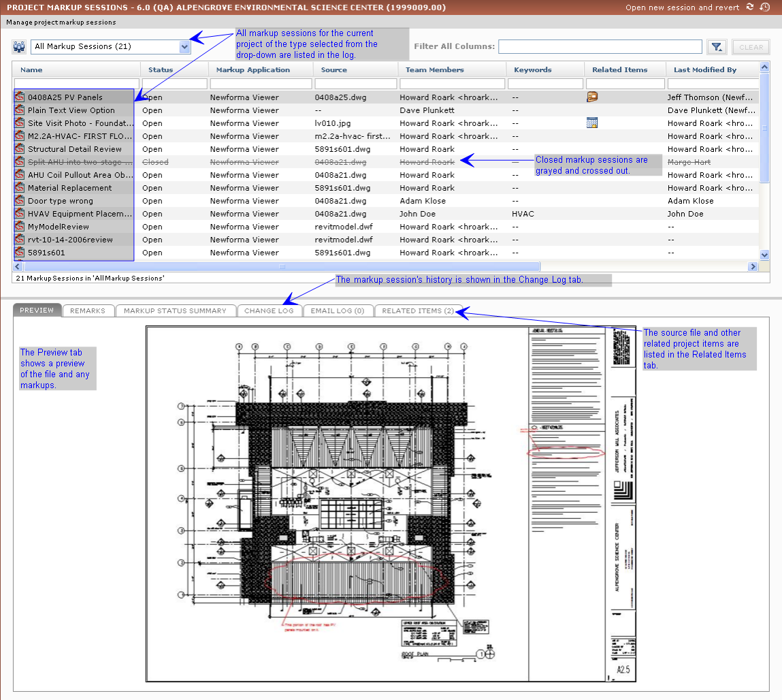
Task: Click Marge Hart last modified cell
Action: point(689,161)
